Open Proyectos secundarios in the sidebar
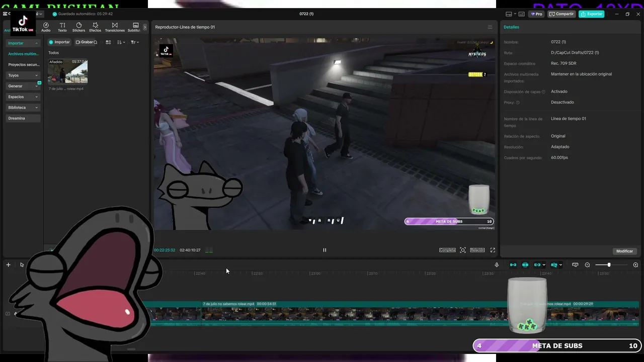This screenshot has width=644, height=362. click(x=23, y=64)
